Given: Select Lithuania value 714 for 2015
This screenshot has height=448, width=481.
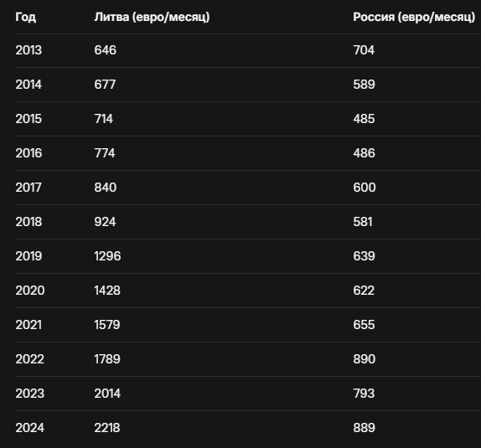Looking at the screenshot, I should click(x=104, y=119).
